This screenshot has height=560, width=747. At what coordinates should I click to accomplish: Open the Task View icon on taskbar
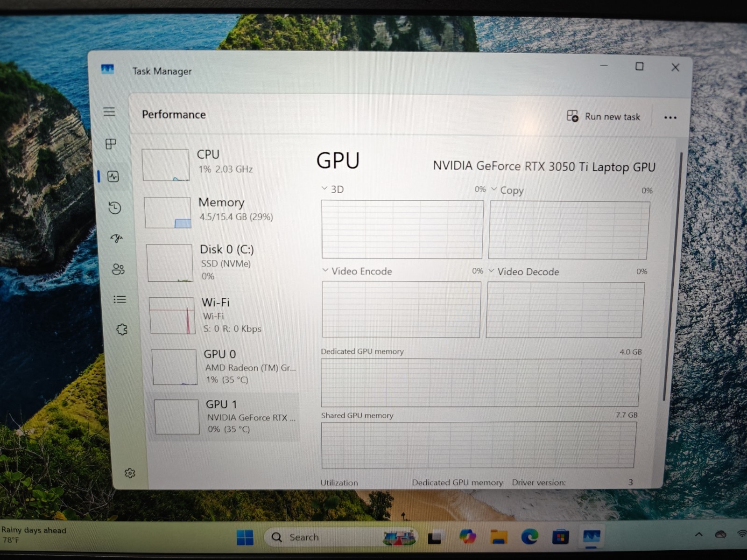click(435, 538)
